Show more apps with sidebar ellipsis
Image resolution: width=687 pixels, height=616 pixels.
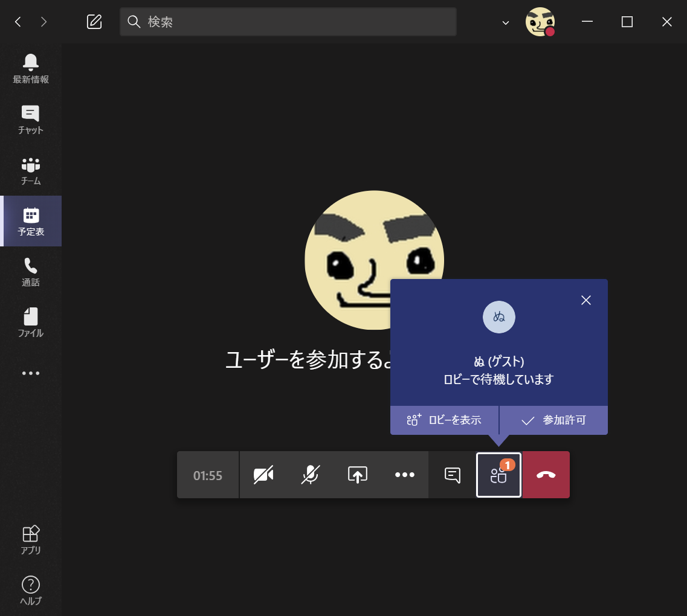point(31,373)
